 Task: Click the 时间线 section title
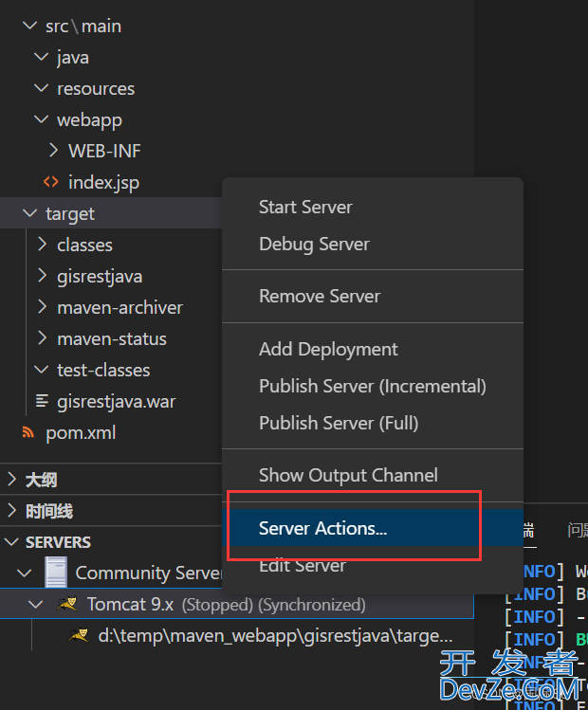49,511
